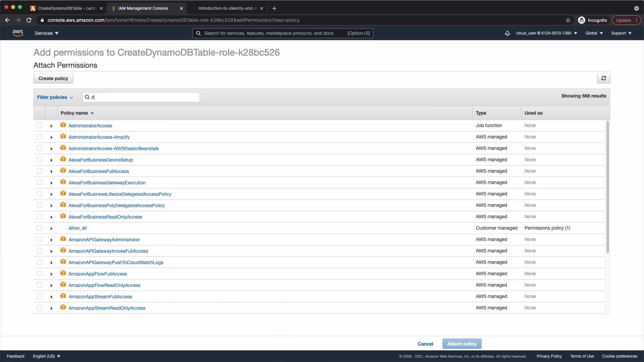Bookmark page with the star icon
This screenshot has width=644, height=362.
pos(568,20)
